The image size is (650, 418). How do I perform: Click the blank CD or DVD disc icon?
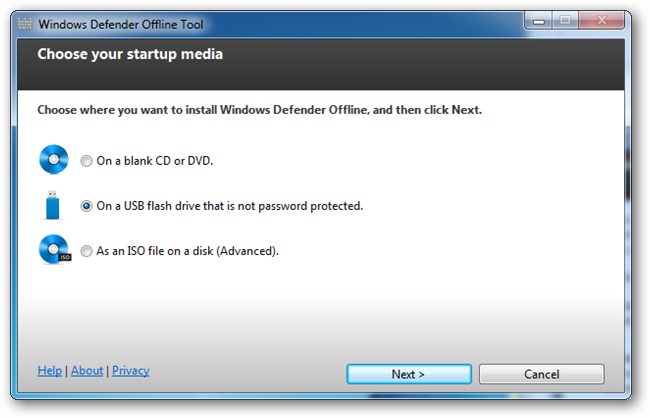pyautogui.click(x=53, y=160)
